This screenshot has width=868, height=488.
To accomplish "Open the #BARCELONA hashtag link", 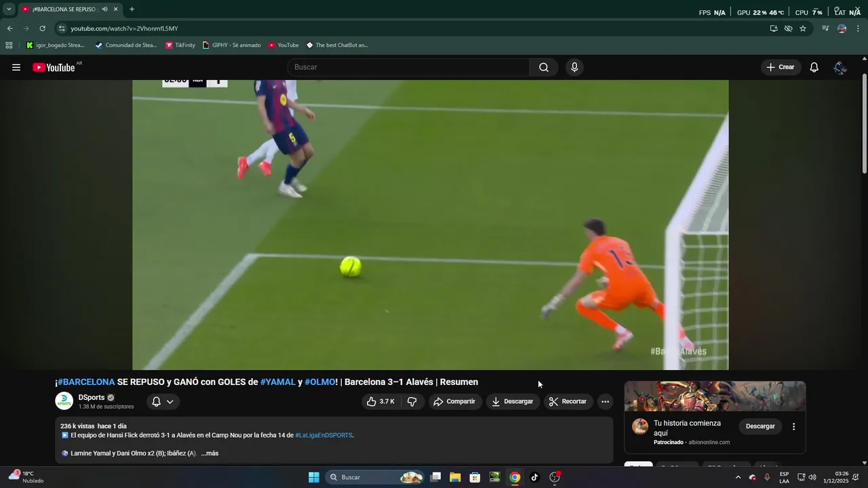I will [x=86, y=382].
